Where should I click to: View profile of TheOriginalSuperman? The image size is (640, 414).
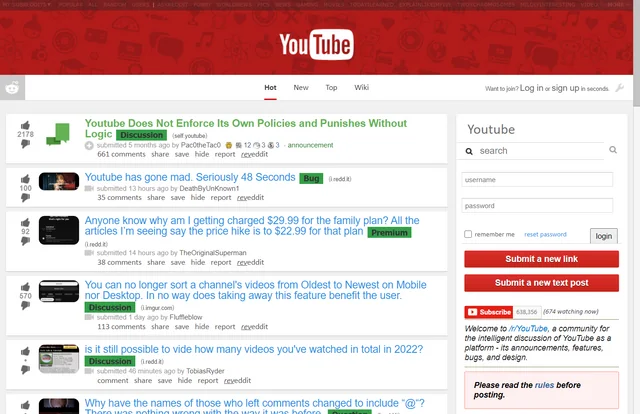(x=213, y=253)
